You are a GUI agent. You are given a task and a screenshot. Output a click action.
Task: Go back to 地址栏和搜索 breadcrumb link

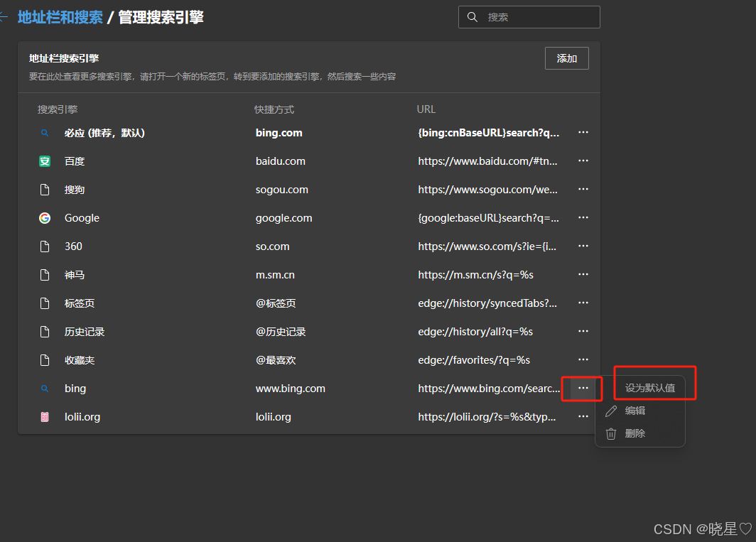(60, 17)
